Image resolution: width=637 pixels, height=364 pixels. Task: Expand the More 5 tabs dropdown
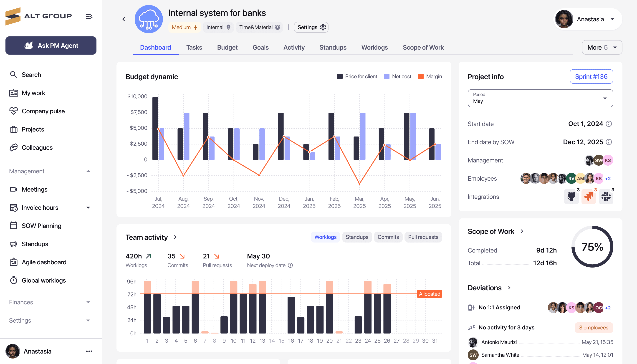[x=602, y=48]
